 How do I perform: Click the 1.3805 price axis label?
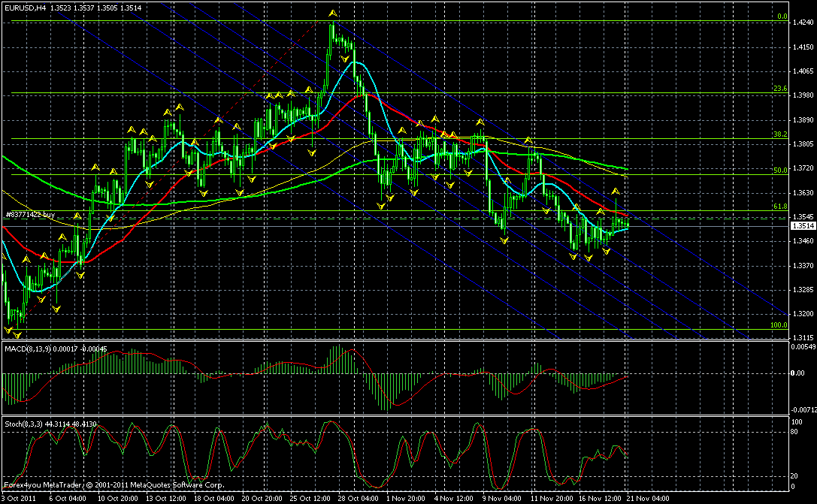pos(803,144)
